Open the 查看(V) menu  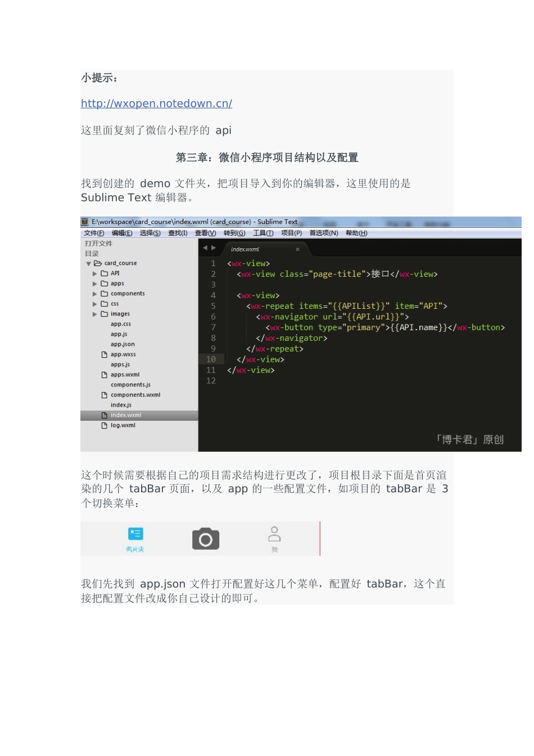[x=205, y=233]
